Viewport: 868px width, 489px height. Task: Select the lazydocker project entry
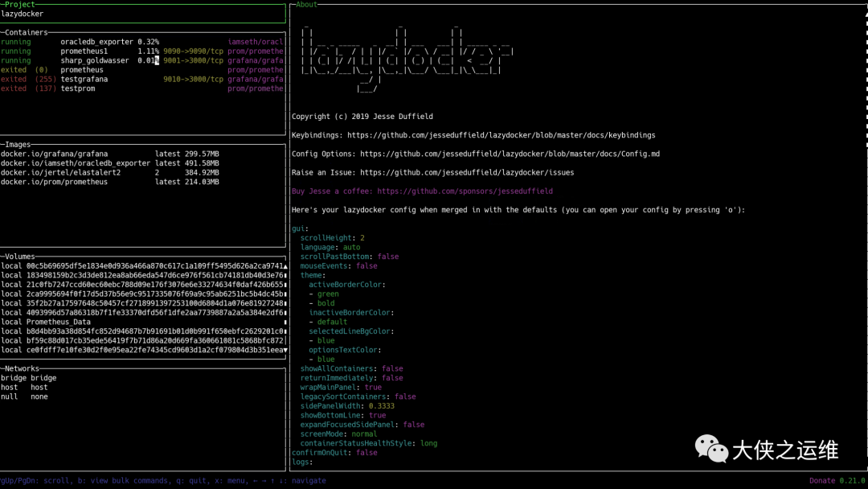pyautogui.click(x=23, y=14)
